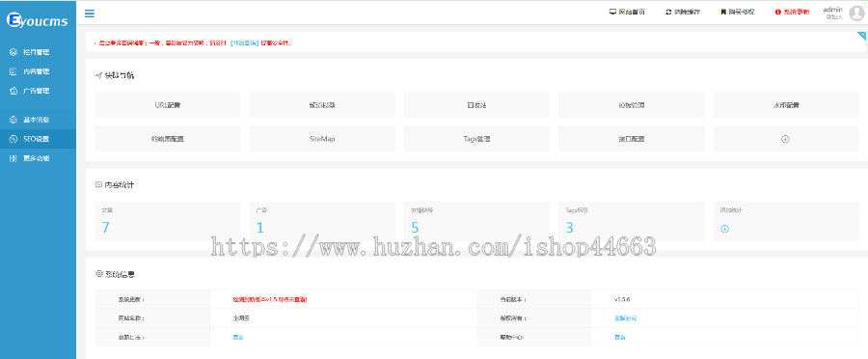Open the friendly links card showing 5
The width and height of the screenshot is (868, 359).
[476, 221]
